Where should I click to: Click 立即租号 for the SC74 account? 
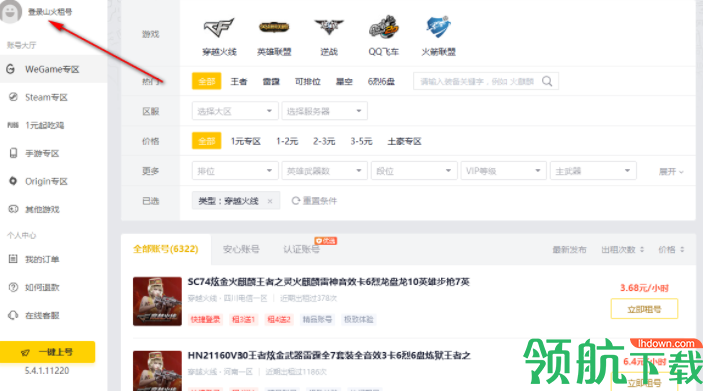click(x=644, y=309)
